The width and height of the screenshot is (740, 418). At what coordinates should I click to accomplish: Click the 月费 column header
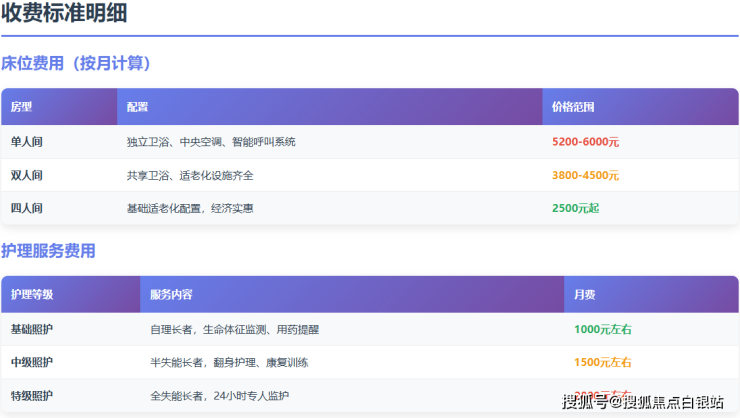(x=585, y=295)
